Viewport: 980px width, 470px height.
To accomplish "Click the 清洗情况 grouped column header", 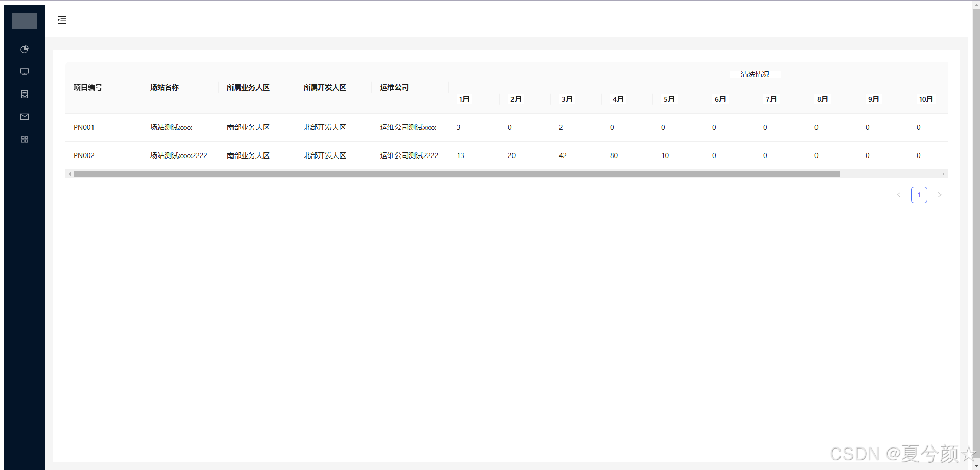I will pyautogui.click(x=755, y=74).
